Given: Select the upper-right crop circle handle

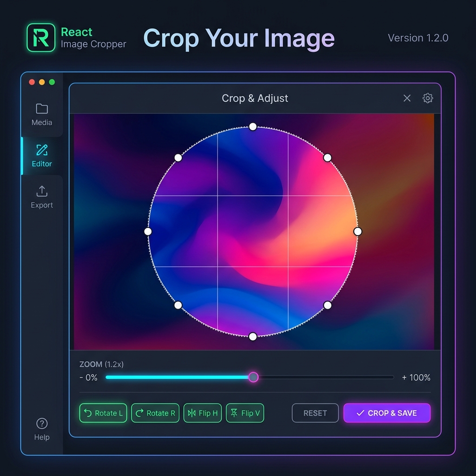Looking at the screenshot, I should pyautogui.click(x=327, y=158).
